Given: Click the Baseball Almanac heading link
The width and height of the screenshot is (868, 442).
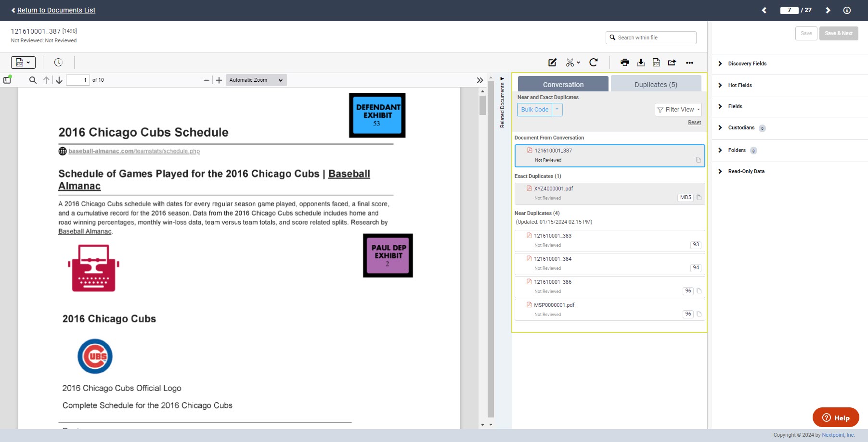Looking at the screenshot, I should (214, 180).
